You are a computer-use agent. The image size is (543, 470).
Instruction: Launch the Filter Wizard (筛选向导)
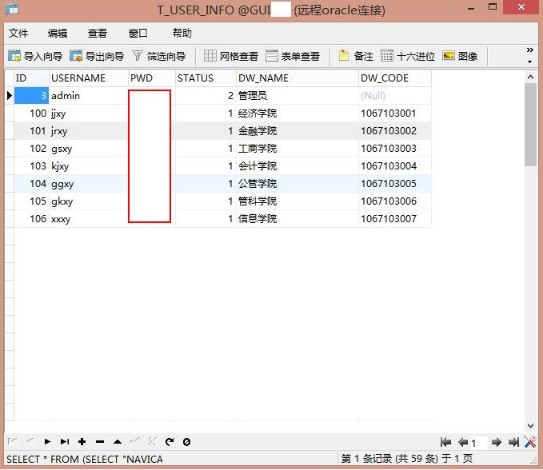coord(159,56)
